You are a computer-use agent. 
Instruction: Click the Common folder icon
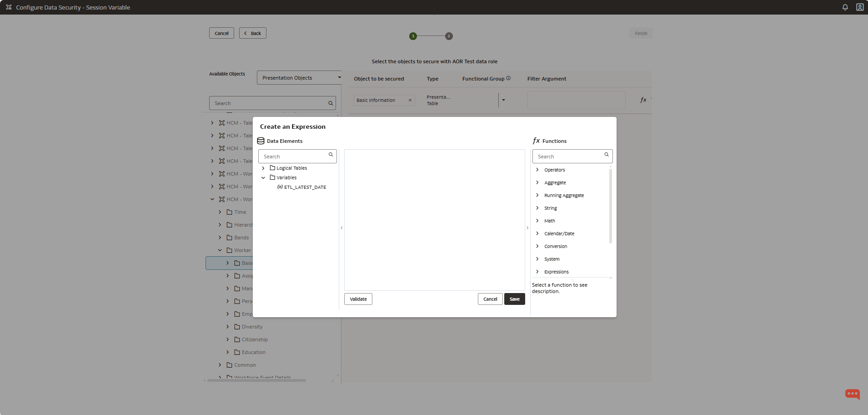coord(230,365)
